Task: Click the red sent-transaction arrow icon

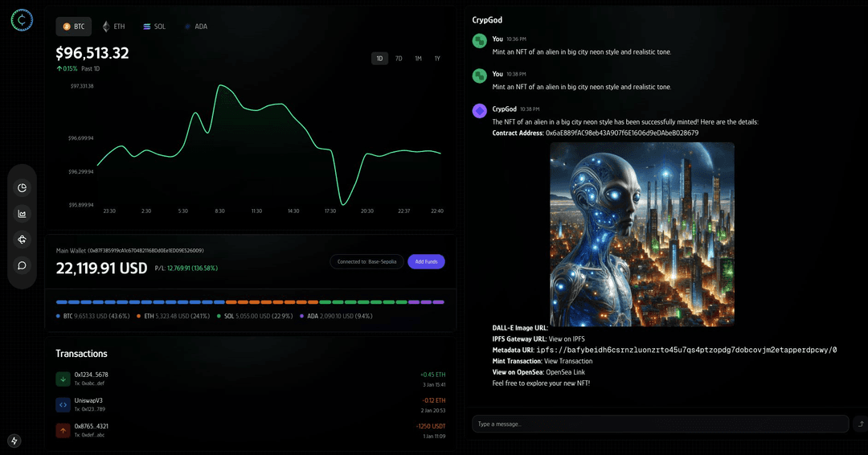Action: [63, 430]
